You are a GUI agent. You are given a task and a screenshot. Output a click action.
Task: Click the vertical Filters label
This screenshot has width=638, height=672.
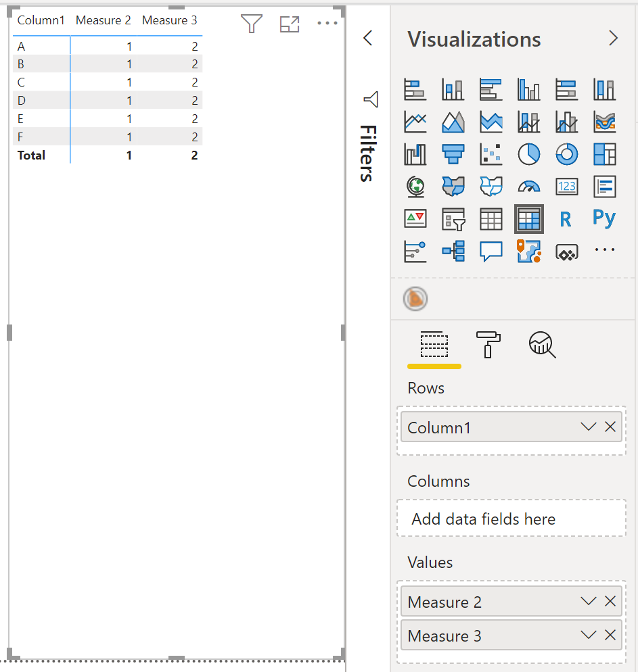[368, 153]
